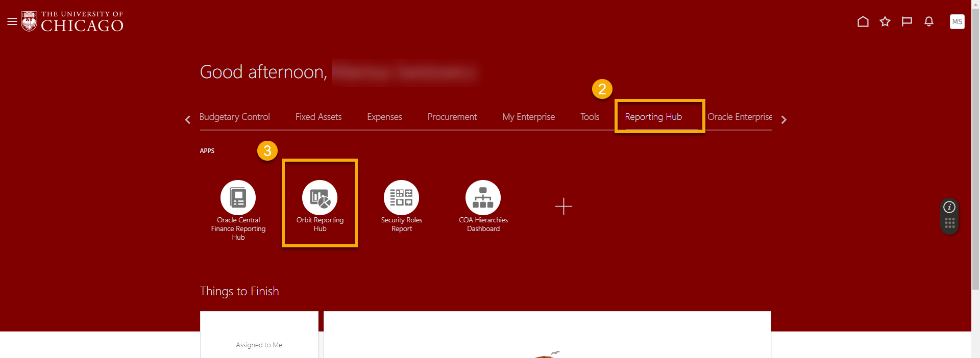Show previous tabs with left chevron
This screenshot has width=980, height=358.
click(187, 119)
